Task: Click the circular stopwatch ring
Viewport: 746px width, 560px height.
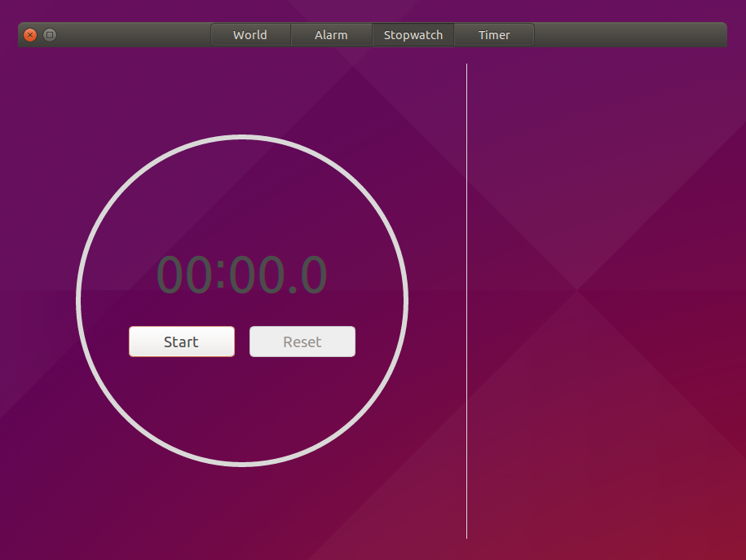Action: click(x=241, y=139)
